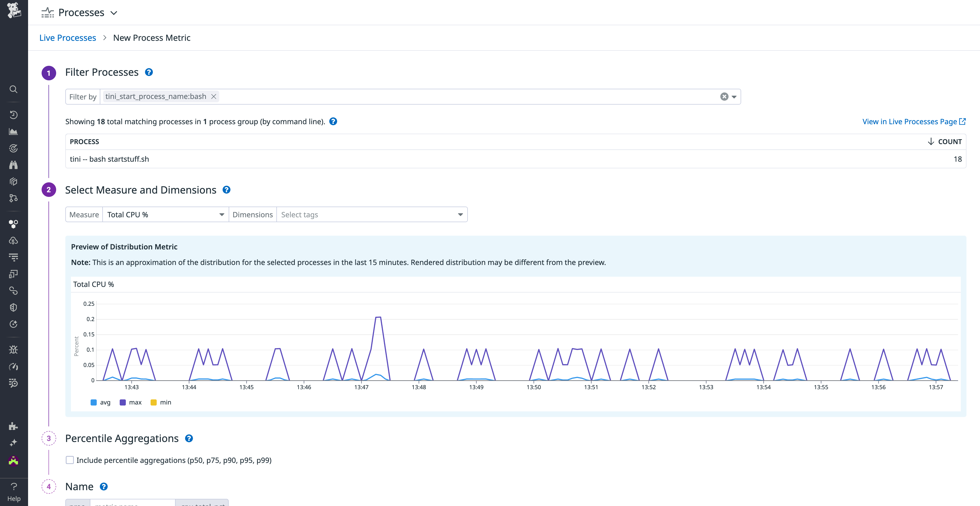This screenshot has width=980, height=506.
Task: Click the cloud cost dollar icon
Action: click(x=14, y=240)
